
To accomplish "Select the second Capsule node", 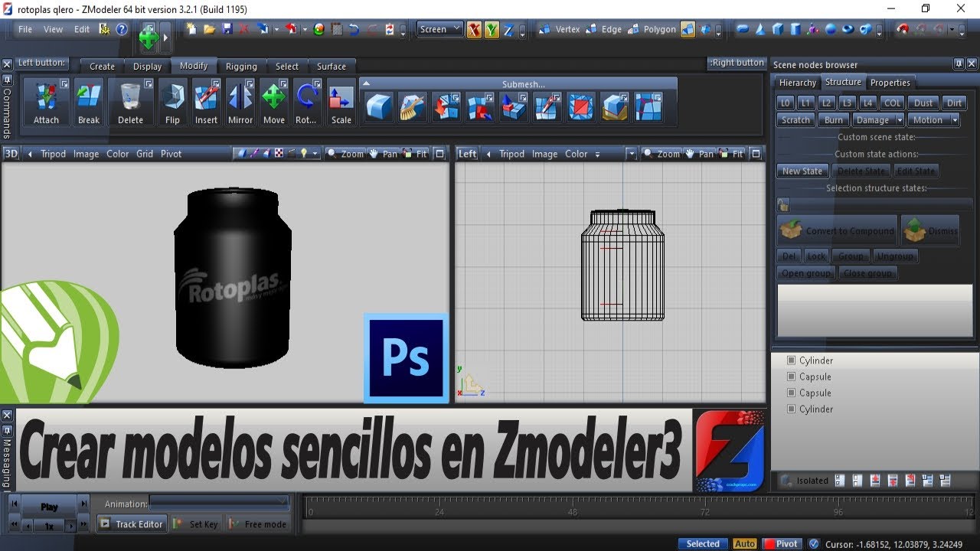I will [815, 393].
